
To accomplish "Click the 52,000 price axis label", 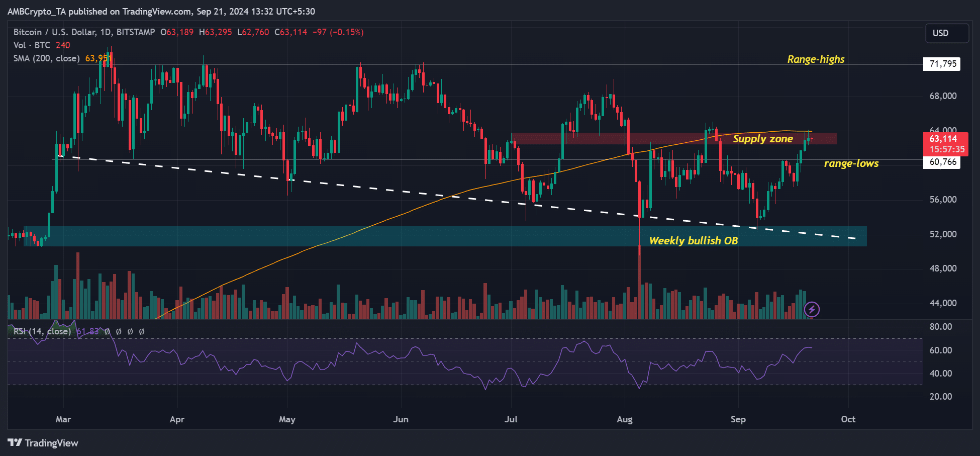I will 943,234.
